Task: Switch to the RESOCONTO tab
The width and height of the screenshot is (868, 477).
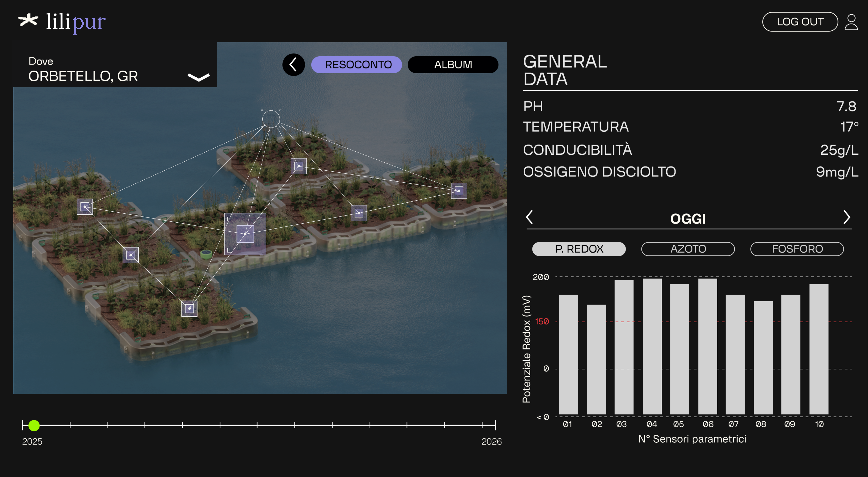Action: (x=356, y=64)
